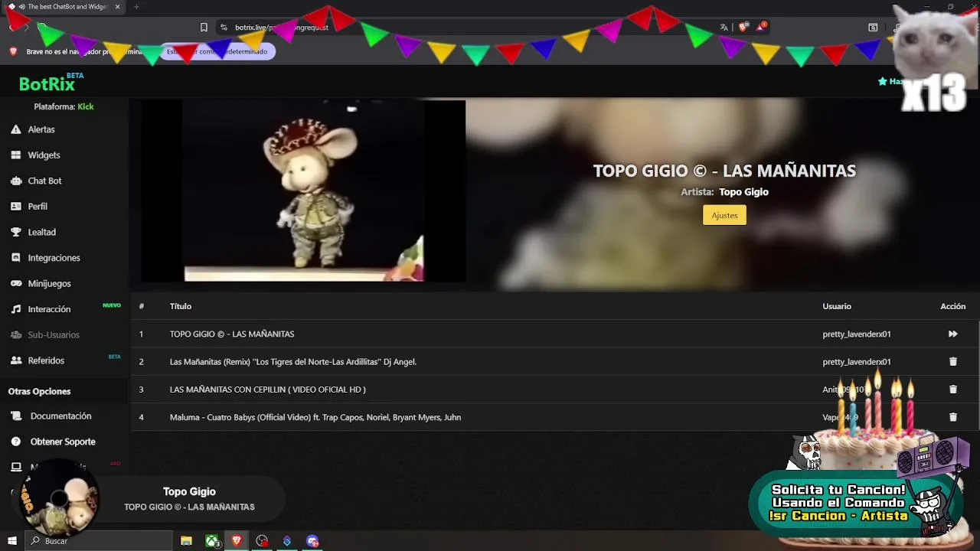
Task: Open the Brave Shields icon
Action: coord(743,27)
